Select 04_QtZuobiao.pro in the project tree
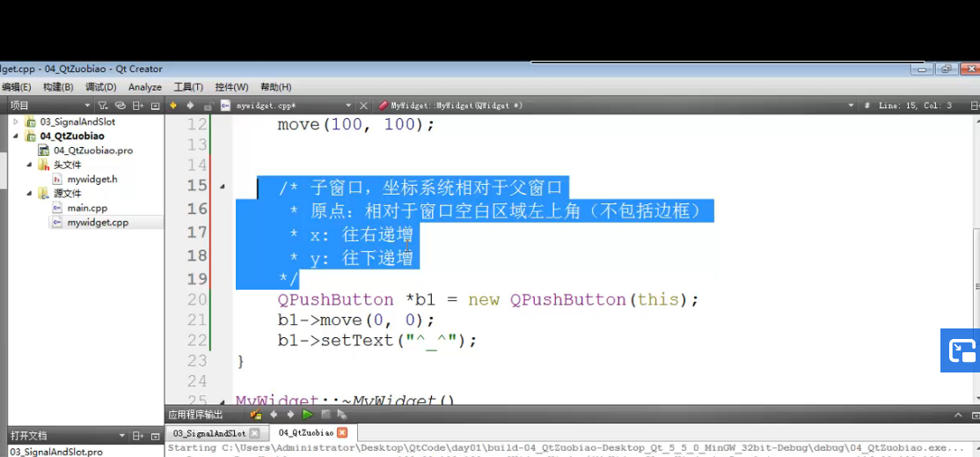 point(93,150)
